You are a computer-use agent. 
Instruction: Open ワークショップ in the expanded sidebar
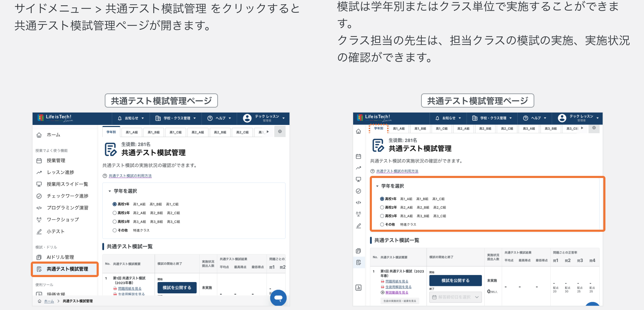(x=58, y=220)
